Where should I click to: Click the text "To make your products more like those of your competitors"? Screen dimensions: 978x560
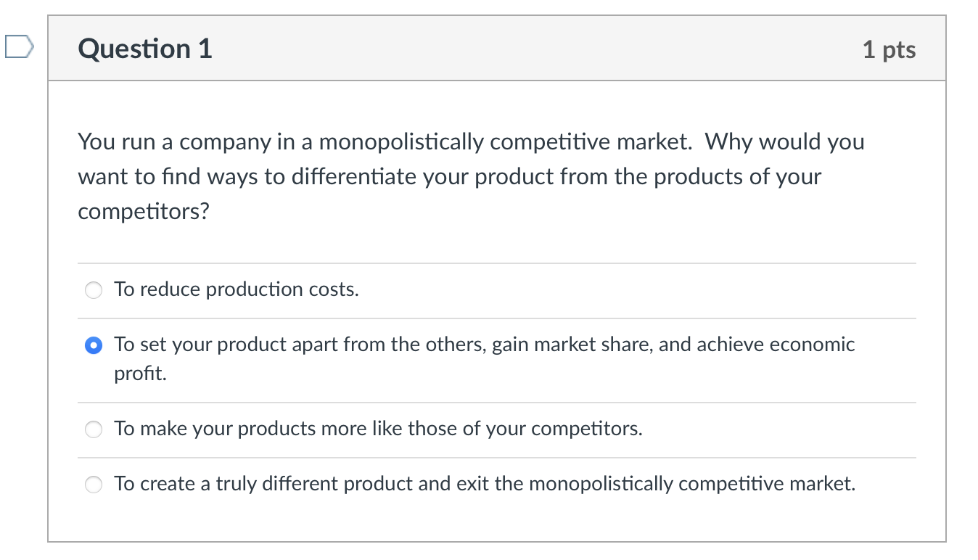377,428
